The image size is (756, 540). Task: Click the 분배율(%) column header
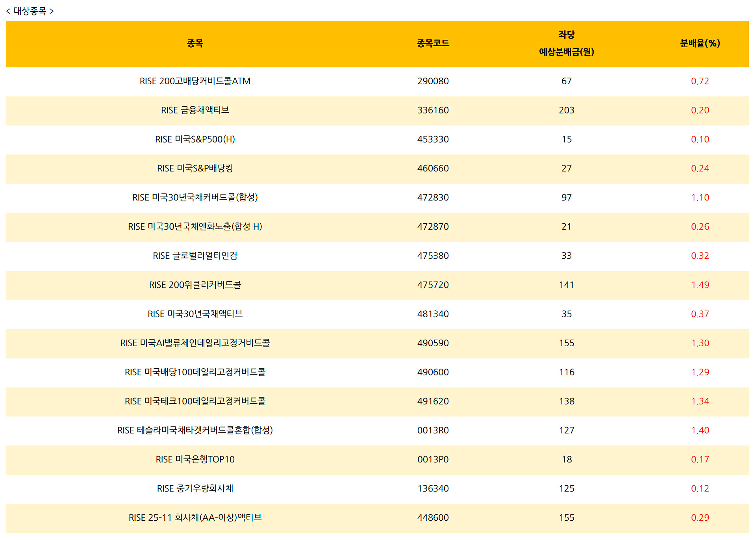(700, 43)
